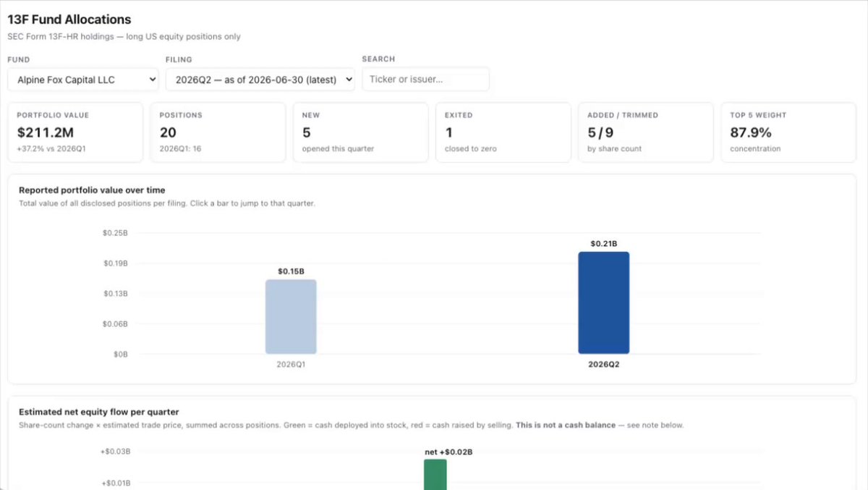
Task: Click the "$0.25B" y-axis label
Action: [x=115, y=233]
